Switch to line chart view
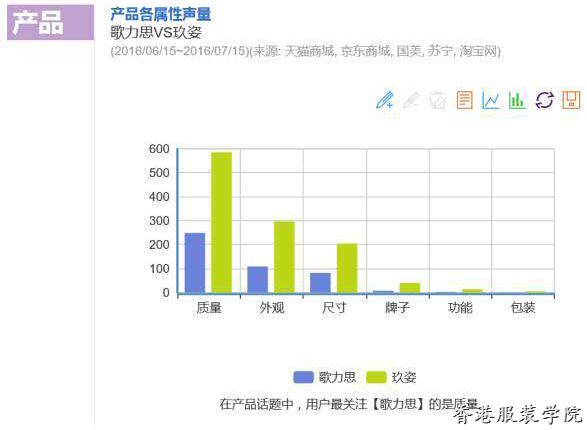The height and width of the screenshot is (430, 587). 490,100
